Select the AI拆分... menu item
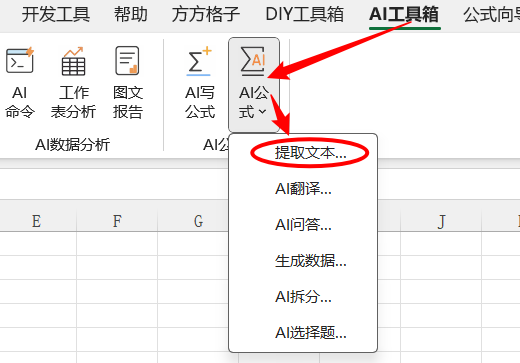The image size is (520, 363). tap(303, 297)
